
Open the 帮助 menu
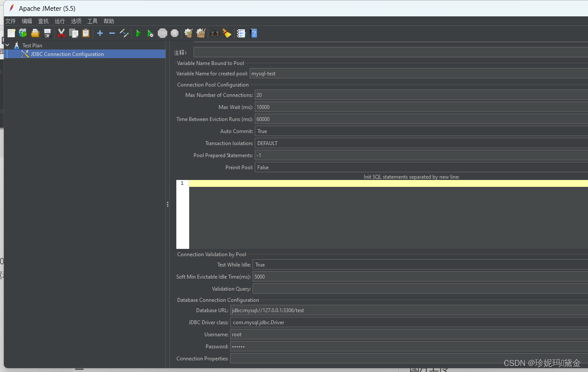pos(109,21)
